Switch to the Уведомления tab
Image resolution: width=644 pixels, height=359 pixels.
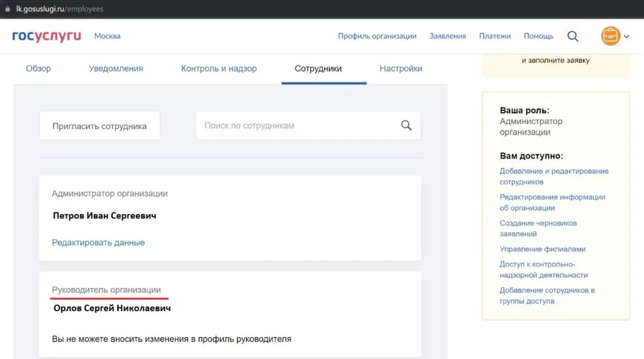point(116,69)
